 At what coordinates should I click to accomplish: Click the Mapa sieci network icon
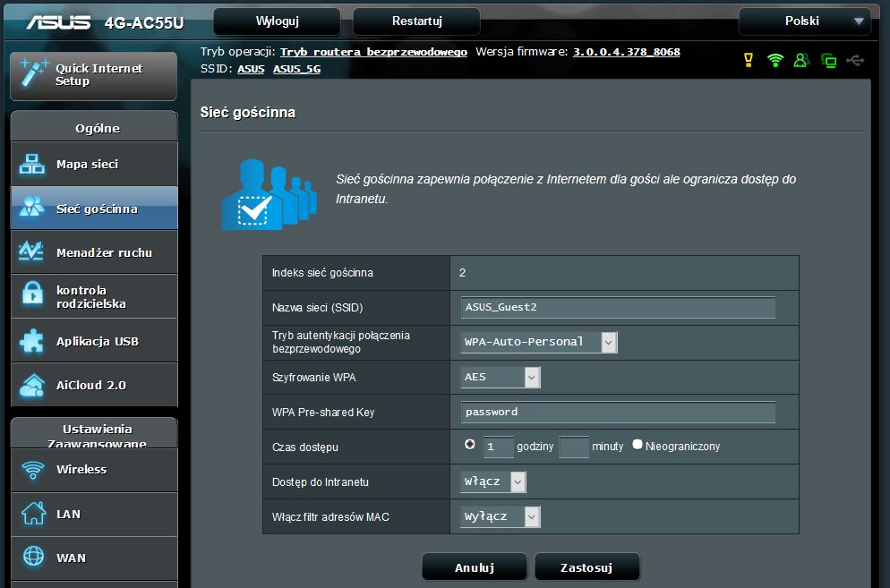(x=32, y=164)
